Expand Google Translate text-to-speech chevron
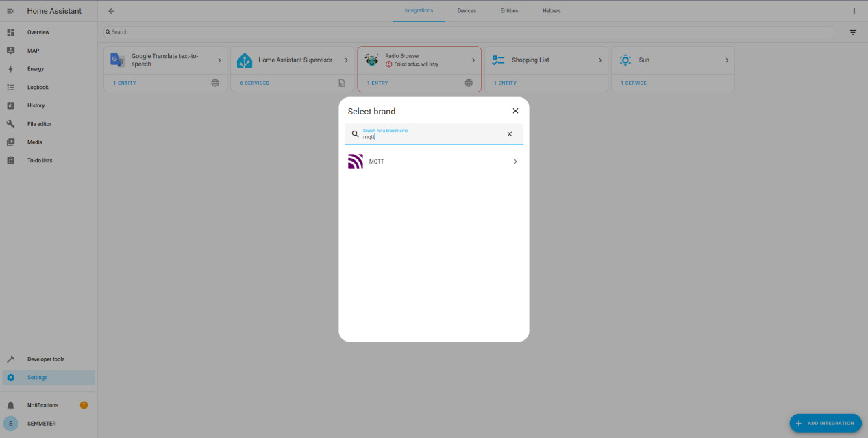The width and height of the screenshot is (868, 438). pyautogui.click(x=219, y=60)
